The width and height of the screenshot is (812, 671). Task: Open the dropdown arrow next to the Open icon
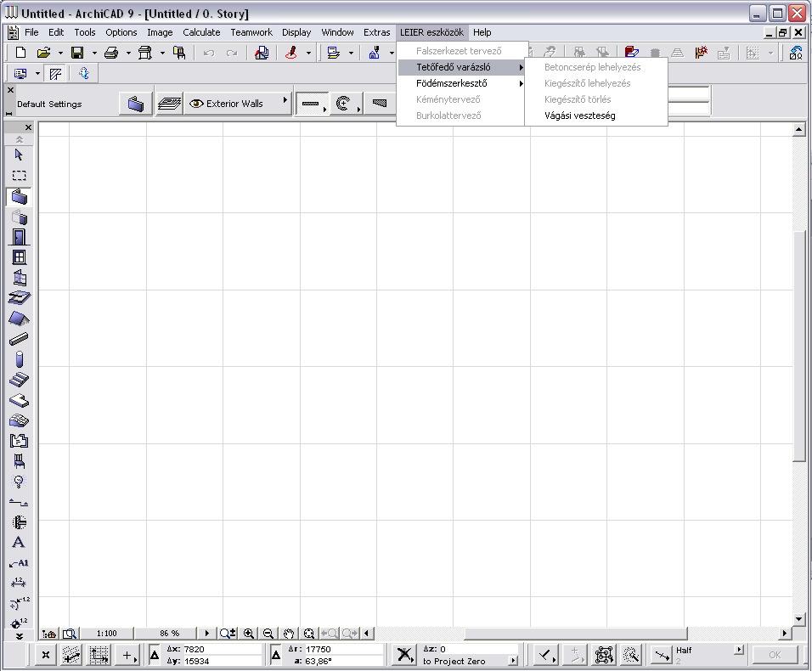coord(60,53)
